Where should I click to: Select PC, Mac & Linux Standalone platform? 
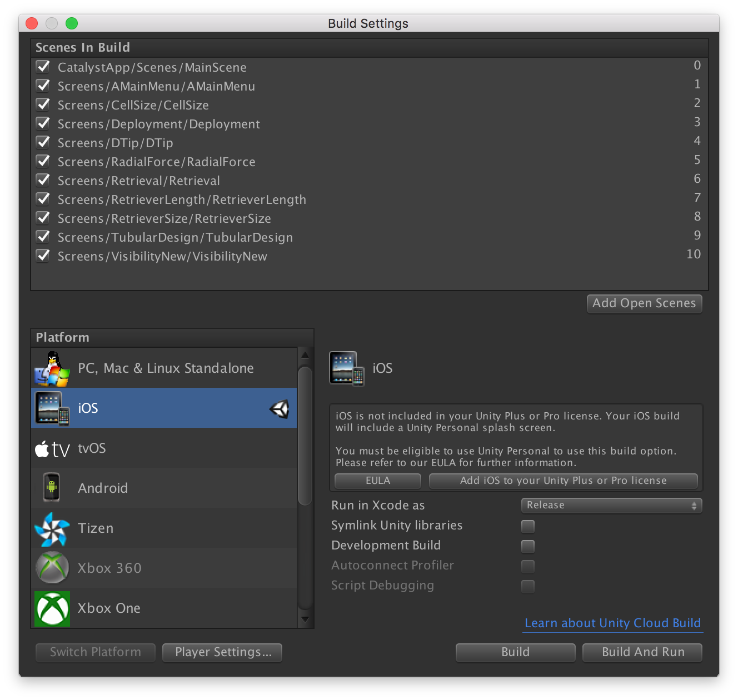pyautogui.click(x=164, y=368)
